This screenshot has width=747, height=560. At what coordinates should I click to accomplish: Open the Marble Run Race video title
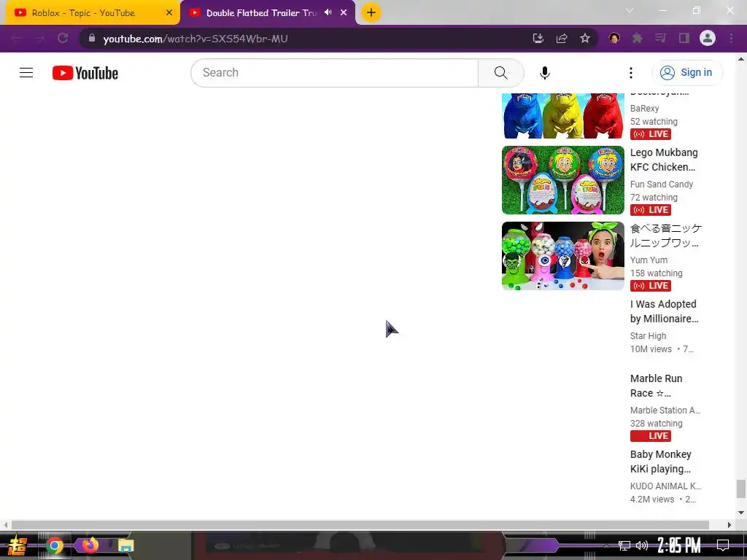[656, 386]
